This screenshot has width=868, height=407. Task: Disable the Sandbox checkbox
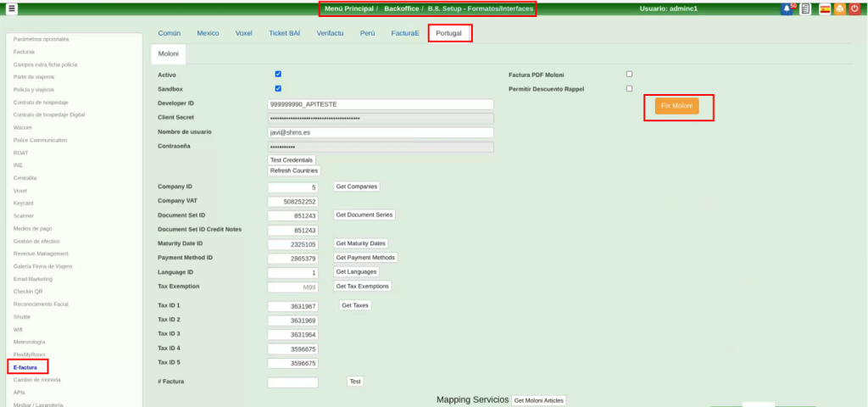[x=278, y=88]
